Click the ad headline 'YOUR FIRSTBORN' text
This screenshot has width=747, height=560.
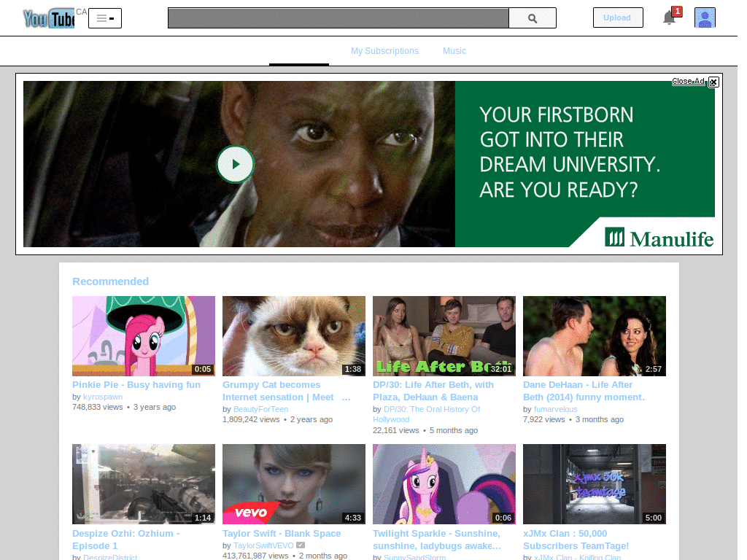[x=557, y=114]
